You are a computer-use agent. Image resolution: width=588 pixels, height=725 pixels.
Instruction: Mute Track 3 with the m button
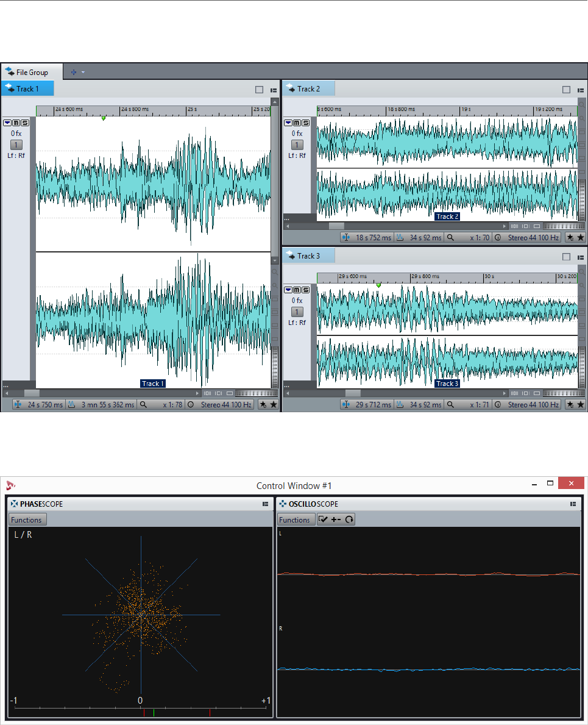point(297,290)
